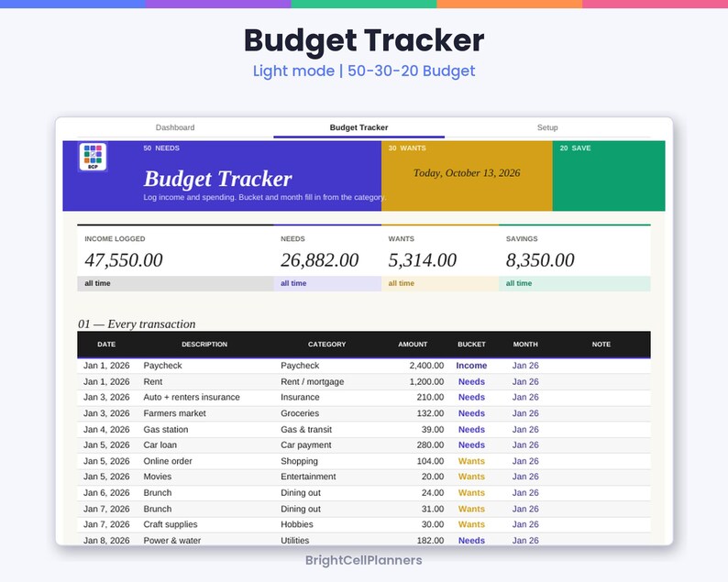728x582 pixels.
Task: Click the date Today, October 13, 2026
Action: click(x=467, y=173)
